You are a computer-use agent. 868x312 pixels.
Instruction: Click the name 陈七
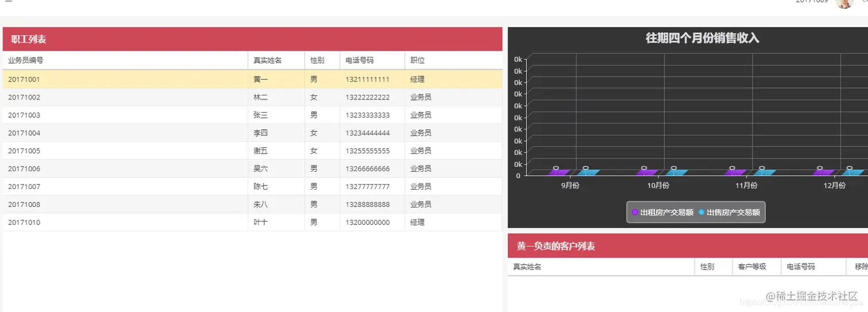[261, 186]
